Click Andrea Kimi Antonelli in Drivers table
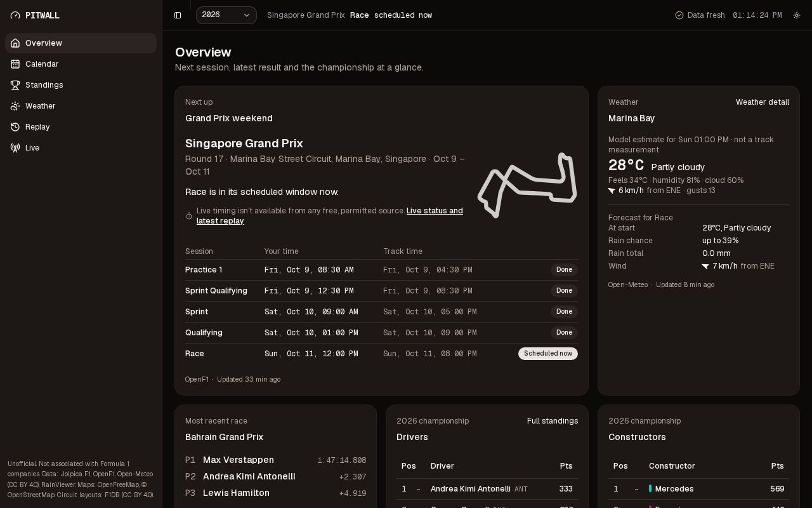Screen dimensions: 812x508 point(470,489)
